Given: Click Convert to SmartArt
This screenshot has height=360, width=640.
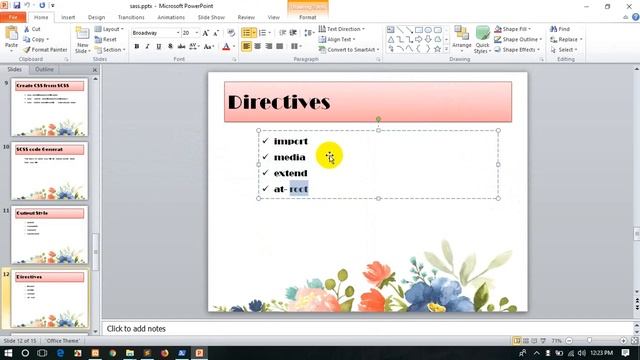Looking at the screenshot, I should pyautogui.click(x=349, y=49).
